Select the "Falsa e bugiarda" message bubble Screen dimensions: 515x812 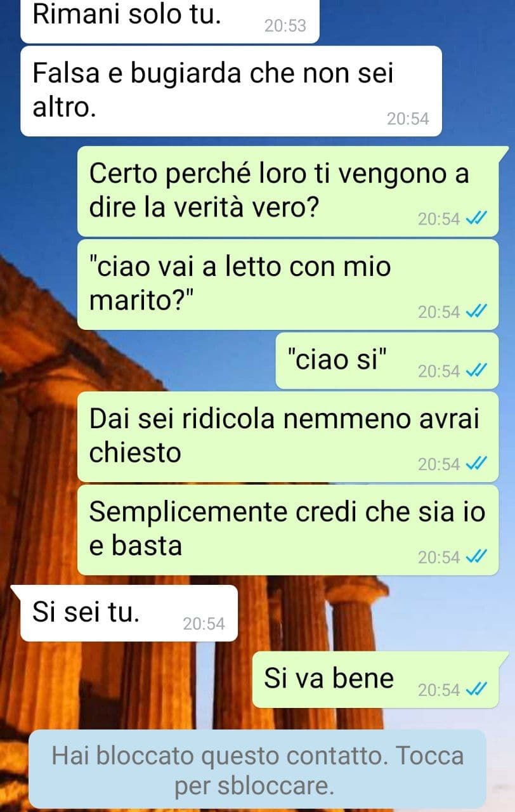coord(231,91)
